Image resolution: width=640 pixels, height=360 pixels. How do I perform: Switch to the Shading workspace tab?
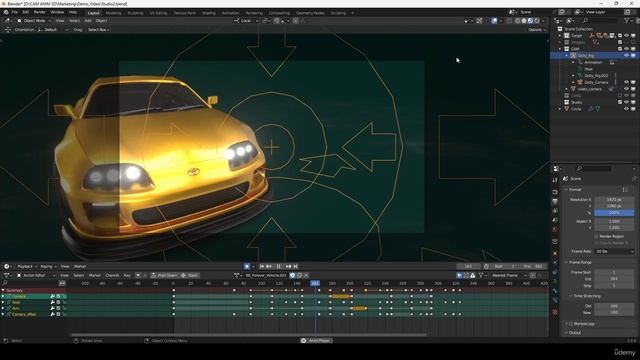coord(209,13)
